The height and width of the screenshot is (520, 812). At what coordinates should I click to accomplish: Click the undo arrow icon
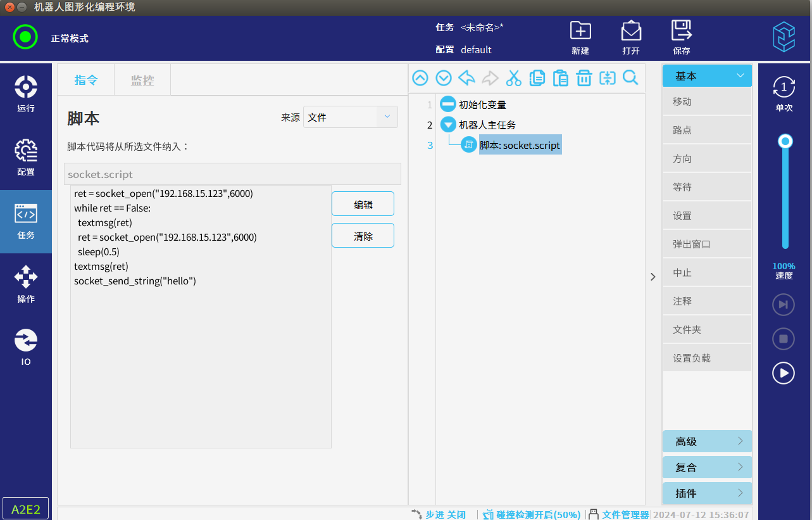pos(466,78)
